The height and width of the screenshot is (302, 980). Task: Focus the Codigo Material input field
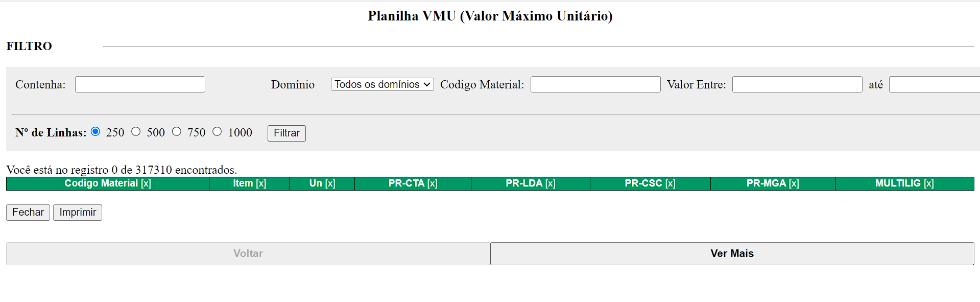(595, 84)
